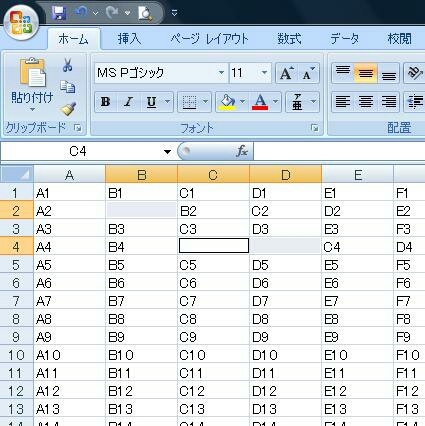Select cell containing E6
425x426 pixels.
(358, 283)
